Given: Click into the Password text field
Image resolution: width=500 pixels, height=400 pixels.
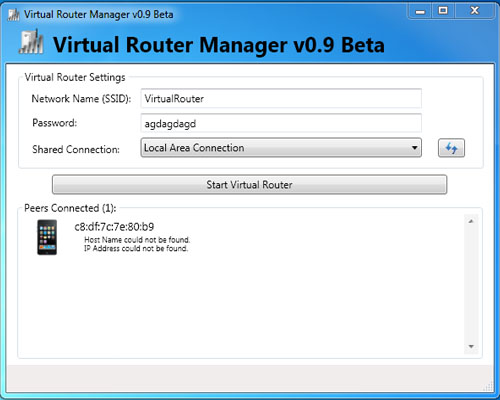Looking at the screenshot, I should (281, 123).
